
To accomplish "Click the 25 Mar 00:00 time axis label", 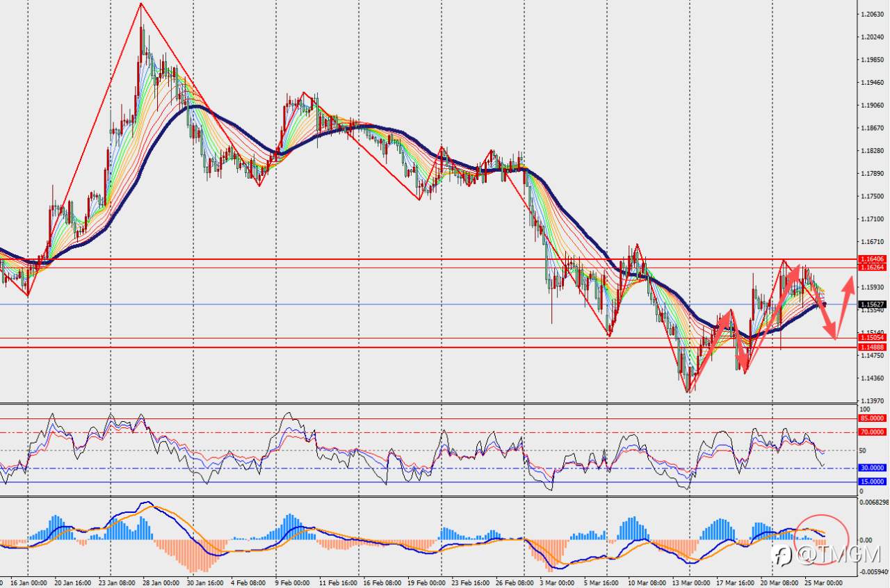I will point(823,582).
